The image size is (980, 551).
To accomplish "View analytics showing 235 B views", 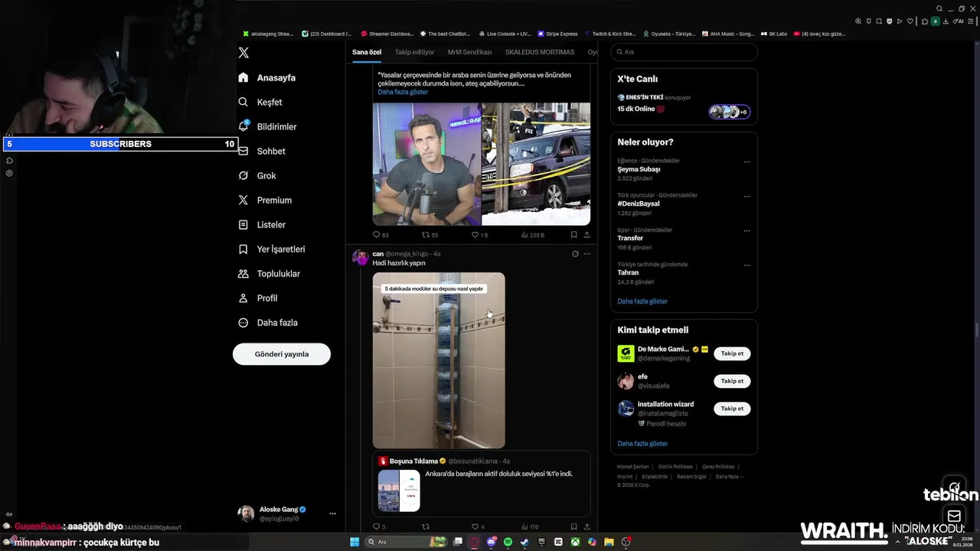I will tap(533, 235).
